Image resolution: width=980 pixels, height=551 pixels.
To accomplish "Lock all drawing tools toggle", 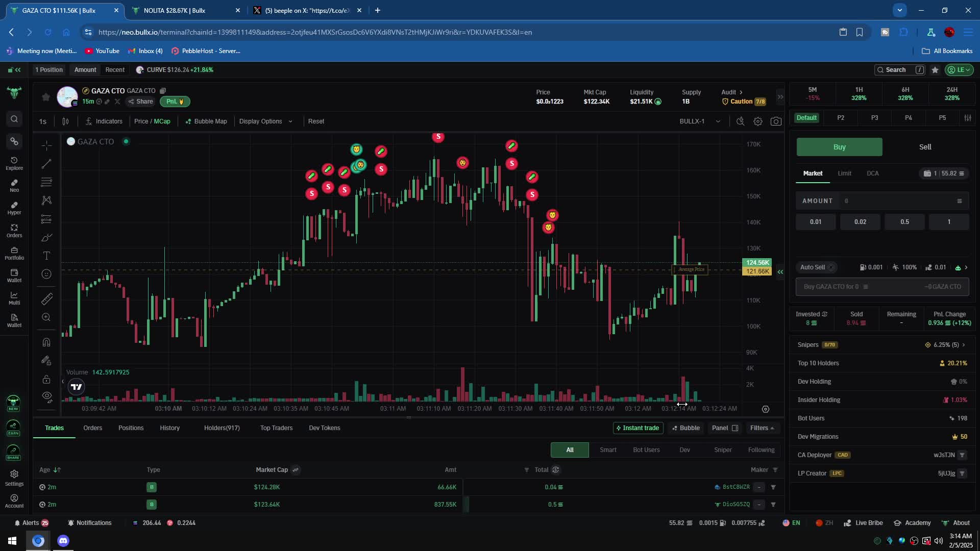I will (x=46, y=379).
